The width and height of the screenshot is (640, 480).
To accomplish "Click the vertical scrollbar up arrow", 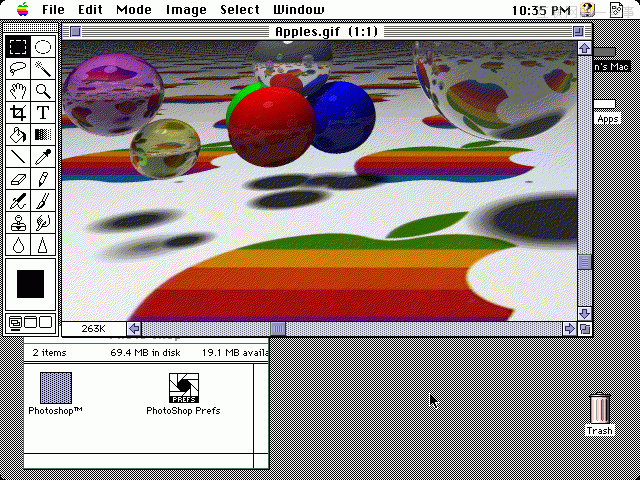I will point(584,48).
